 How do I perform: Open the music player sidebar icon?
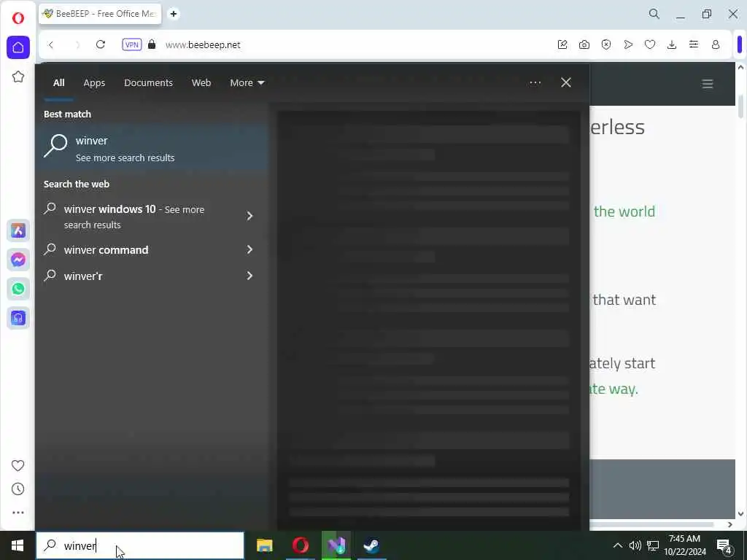pyautogui.click(x=18, y=318)
